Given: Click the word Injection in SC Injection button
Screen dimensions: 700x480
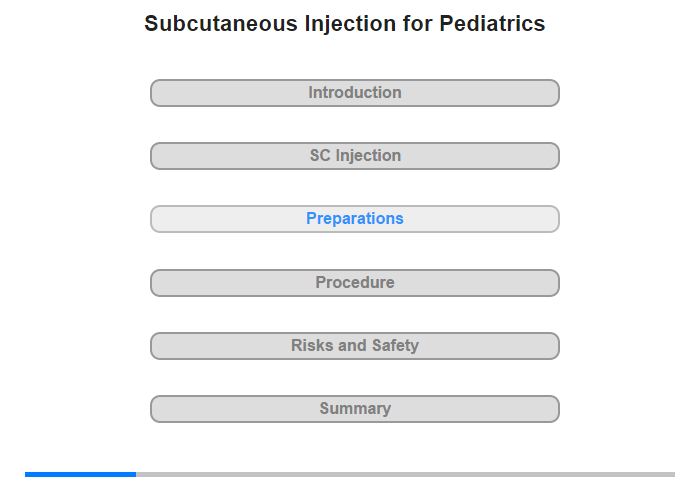Looking at the screenshot, I should tap(368, 156).
